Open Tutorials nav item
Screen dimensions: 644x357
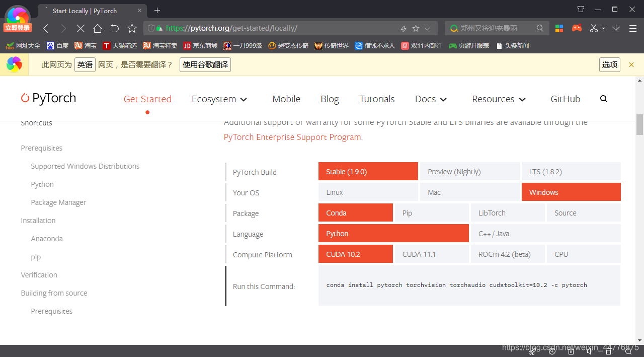click(377, 99)
